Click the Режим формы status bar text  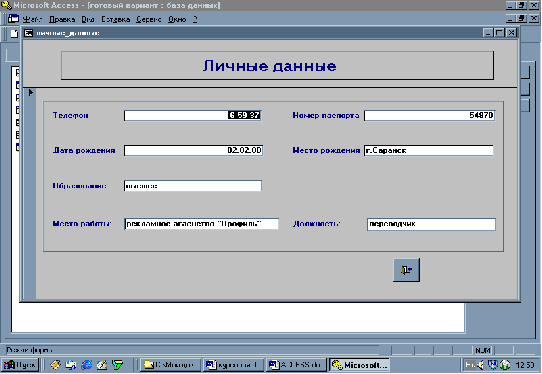coord(30,350)
